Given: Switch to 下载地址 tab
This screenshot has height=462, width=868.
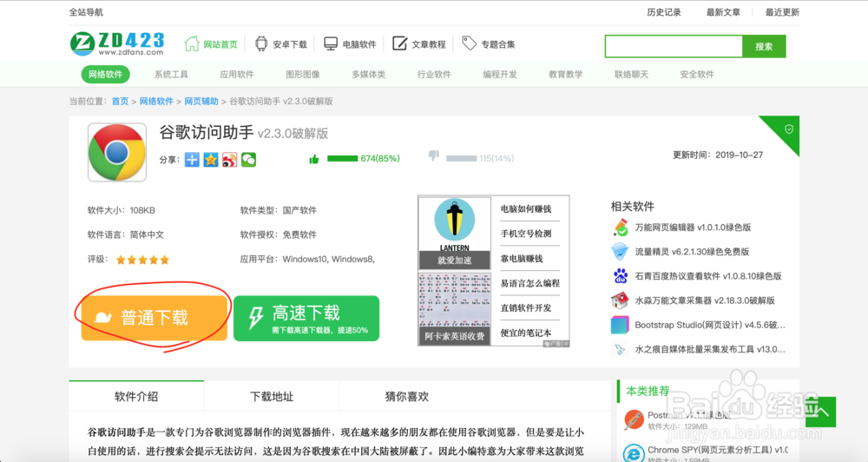Looking at the screenshot, I should click(x=272, y=396).
